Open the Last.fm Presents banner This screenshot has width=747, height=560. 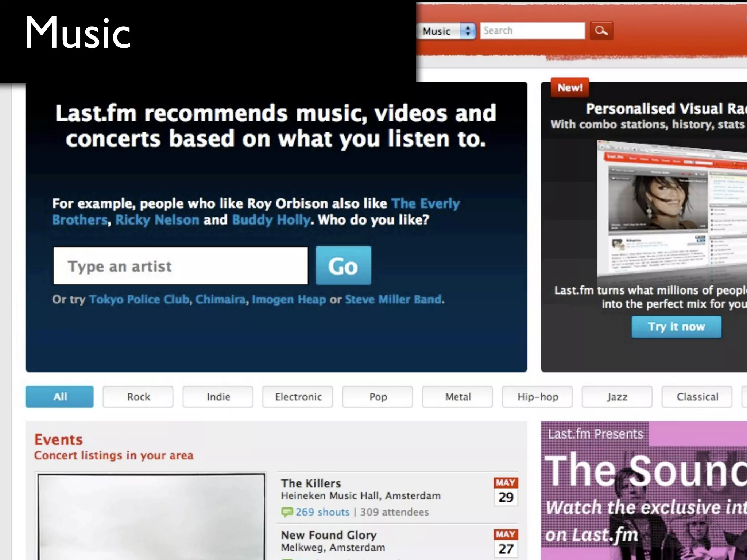coord(644,491)
